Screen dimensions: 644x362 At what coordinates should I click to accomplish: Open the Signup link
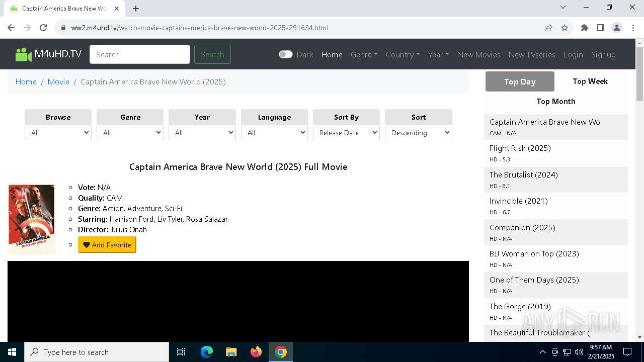603,54
